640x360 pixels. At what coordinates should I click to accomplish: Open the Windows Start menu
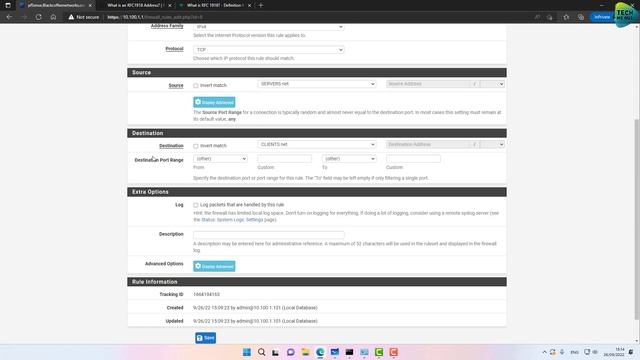[247, 352]
